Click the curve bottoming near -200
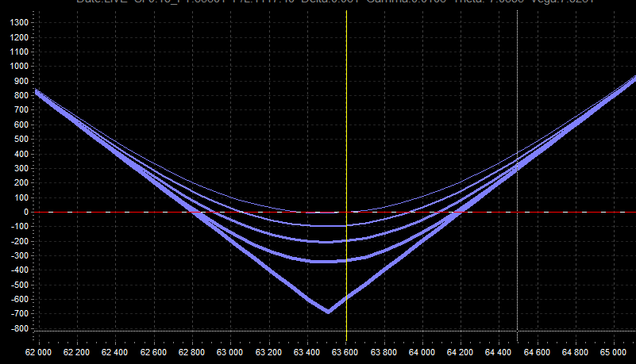The height and width of the screenshot is (364, 636). tap(327, 242)
